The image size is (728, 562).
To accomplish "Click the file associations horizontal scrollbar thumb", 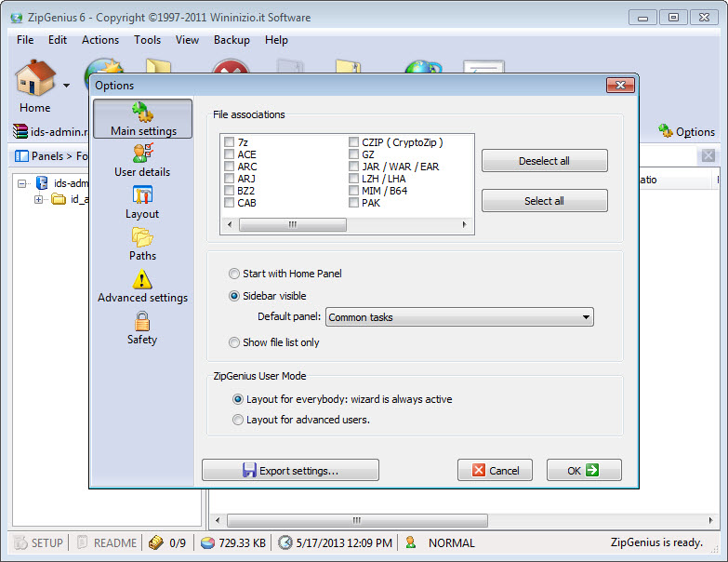I will [293, 225].
